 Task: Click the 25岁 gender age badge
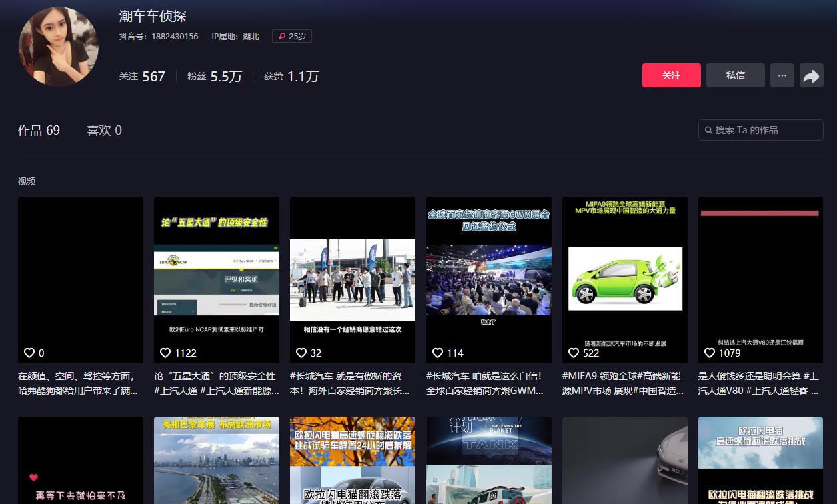[292, 36]
